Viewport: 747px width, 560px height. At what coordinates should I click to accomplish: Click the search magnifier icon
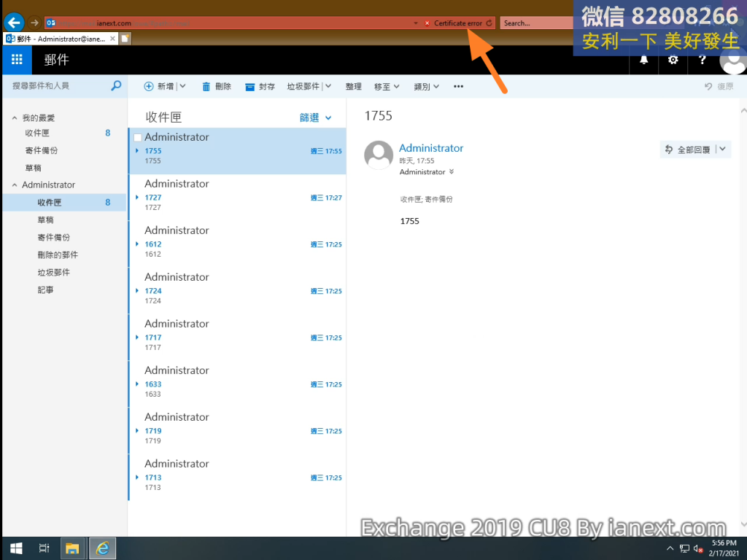[x=116, y=86]
